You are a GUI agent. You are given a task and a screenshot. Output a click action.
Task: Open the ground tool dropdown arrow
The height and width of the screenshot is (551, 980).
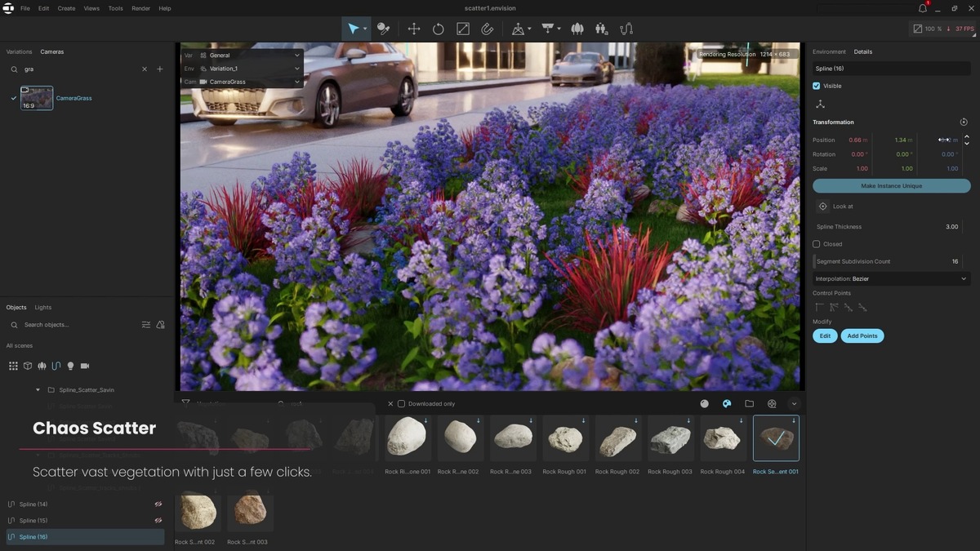click(x=559, y=29)
